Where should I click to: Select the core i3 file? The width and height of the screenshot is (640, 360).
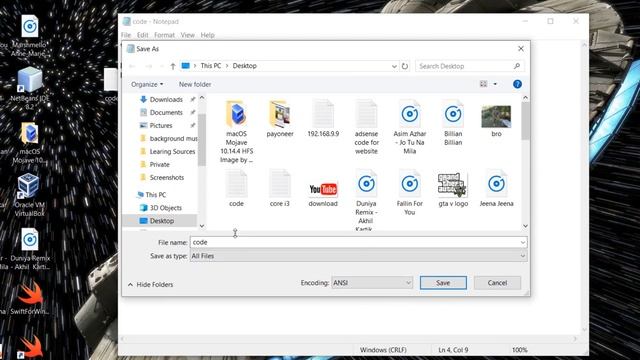tap(280, 189)
